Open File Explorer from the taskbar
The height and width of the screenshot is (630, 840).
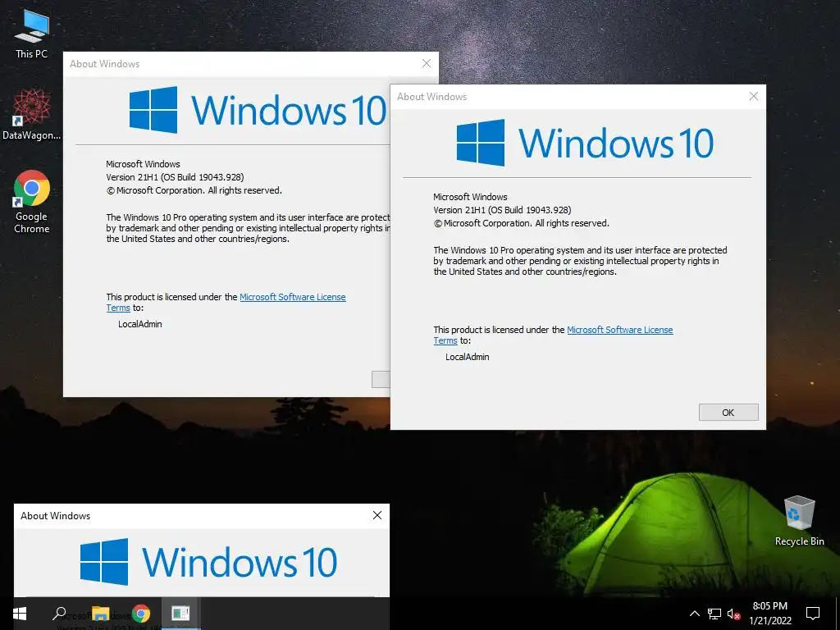coord(100,614)
